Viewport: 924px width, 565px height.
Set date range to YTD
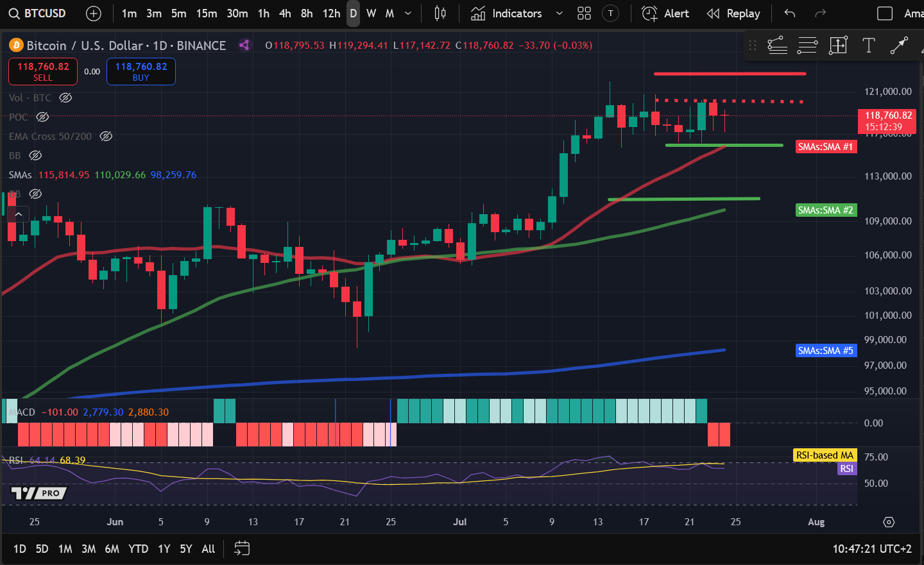[138, 549]
